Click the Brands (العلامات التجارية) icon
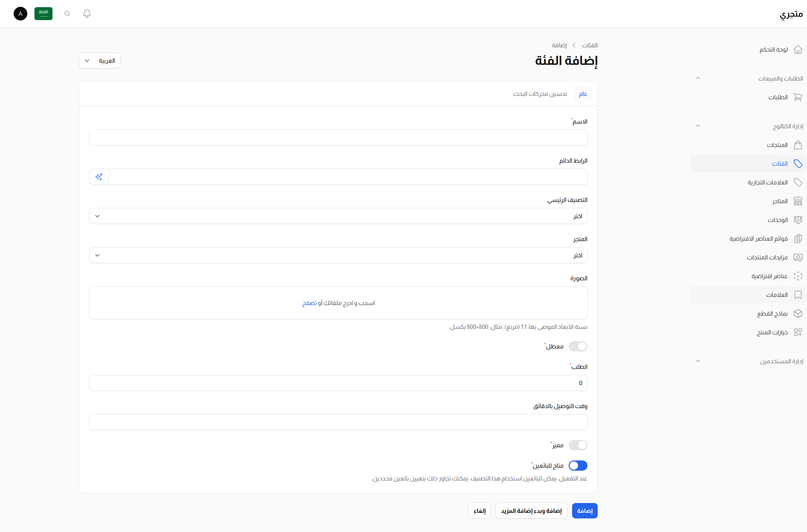Viewport: 807px width, 532px height. 798,182
